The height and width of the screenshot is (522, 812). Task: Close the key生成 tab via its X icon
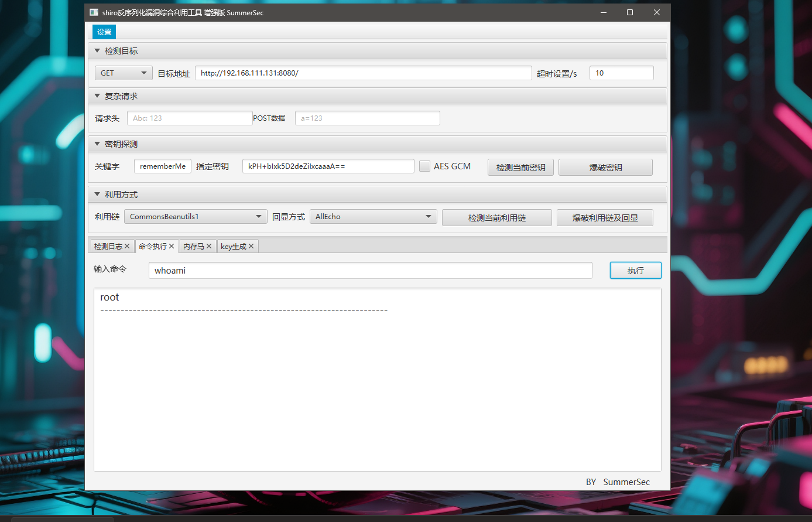point(251,247)
